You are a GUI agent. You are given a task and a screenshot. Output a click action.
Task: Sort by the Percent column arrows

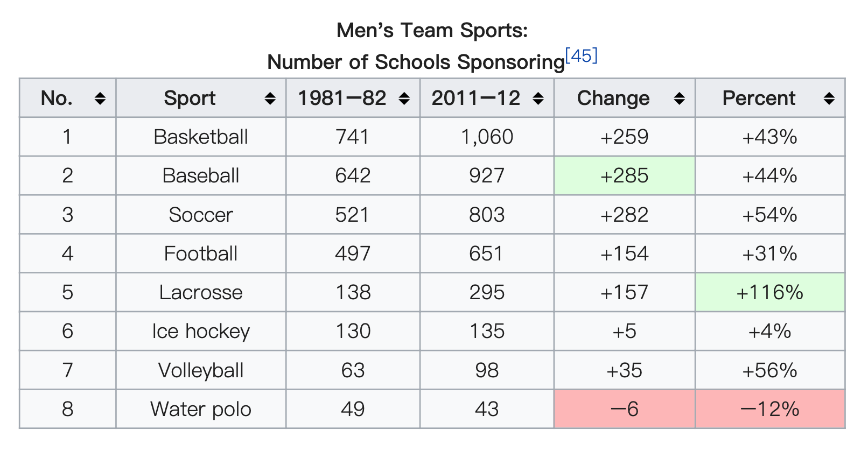click(x=829, y=98)
